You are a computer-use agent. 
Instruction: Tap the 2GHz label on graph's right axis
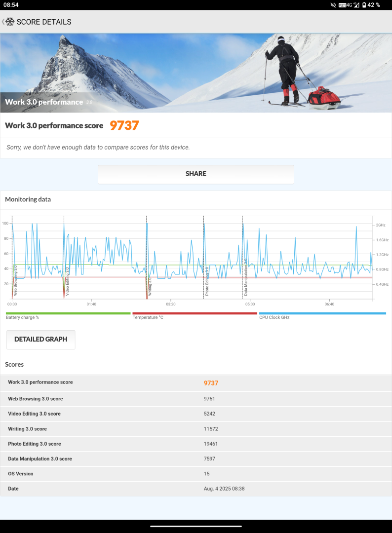coord(381,225)
